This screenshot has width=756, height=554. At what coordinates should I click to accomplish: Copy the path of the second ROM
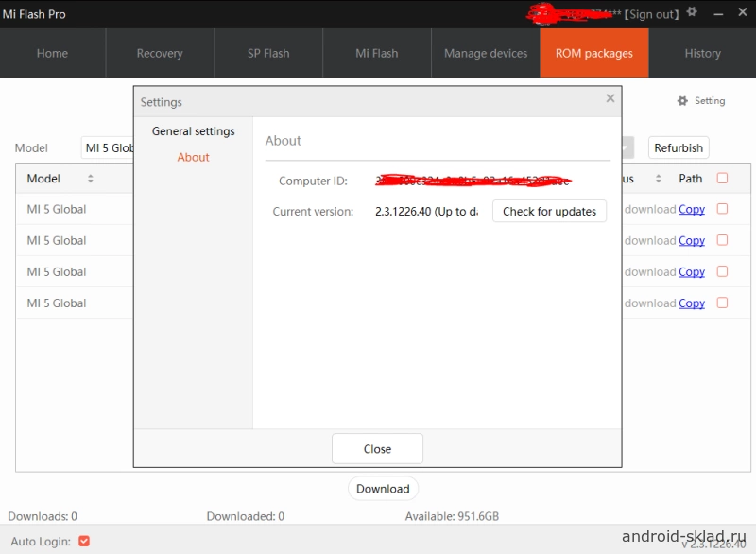pos(692,240)
